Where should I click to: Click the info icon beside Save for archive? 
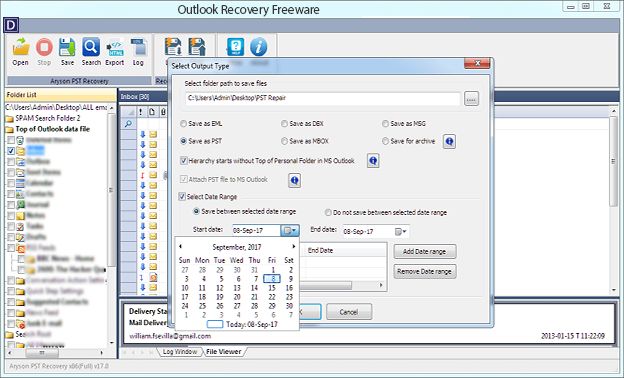(449, 141)
